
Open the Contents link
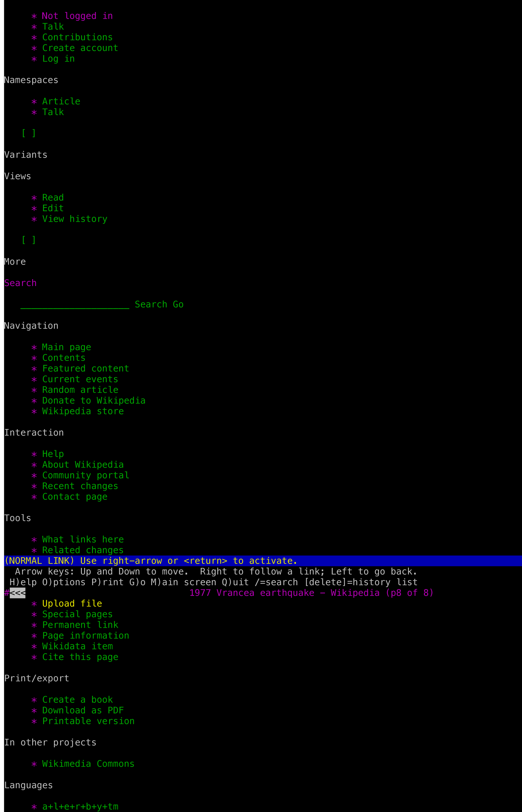64,358
